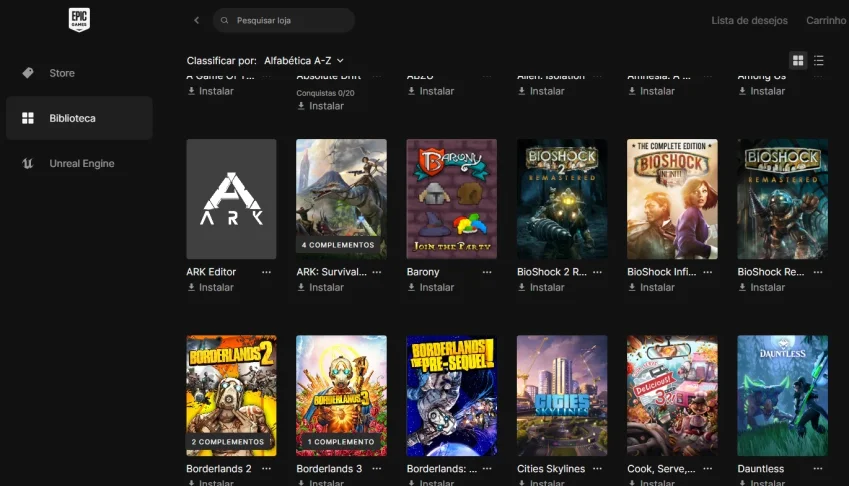Image resolution: width=849 pixels, height=486 pixels.
Task: Install BioShock 2 Remastered
Action: [541, 287]
